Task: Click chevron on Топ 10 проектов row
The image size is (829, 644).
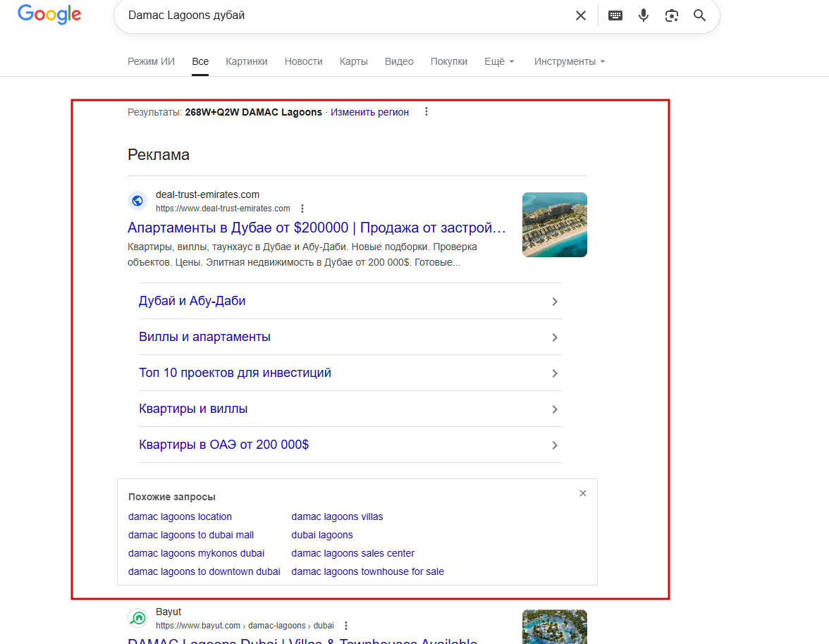Action: (x=555, y=373)
